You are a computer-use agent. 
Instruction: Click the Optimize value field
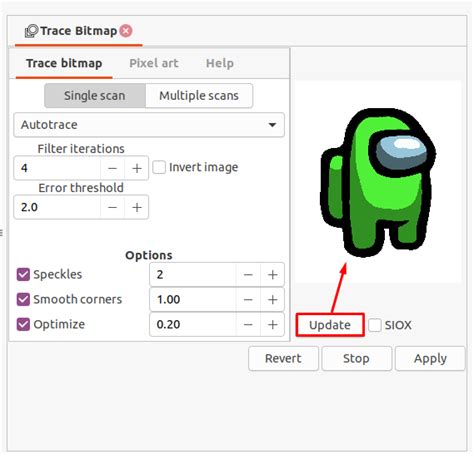click(x=193, y=324)
